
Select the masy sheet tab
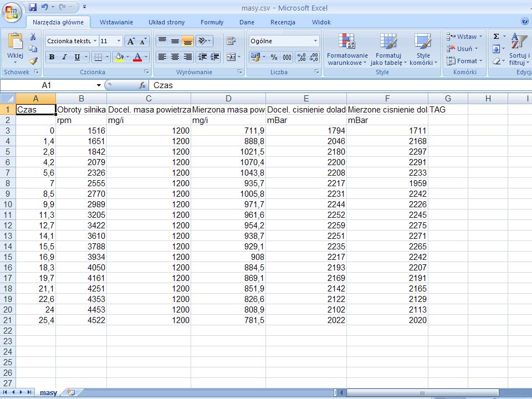click(x=48, y=392)
